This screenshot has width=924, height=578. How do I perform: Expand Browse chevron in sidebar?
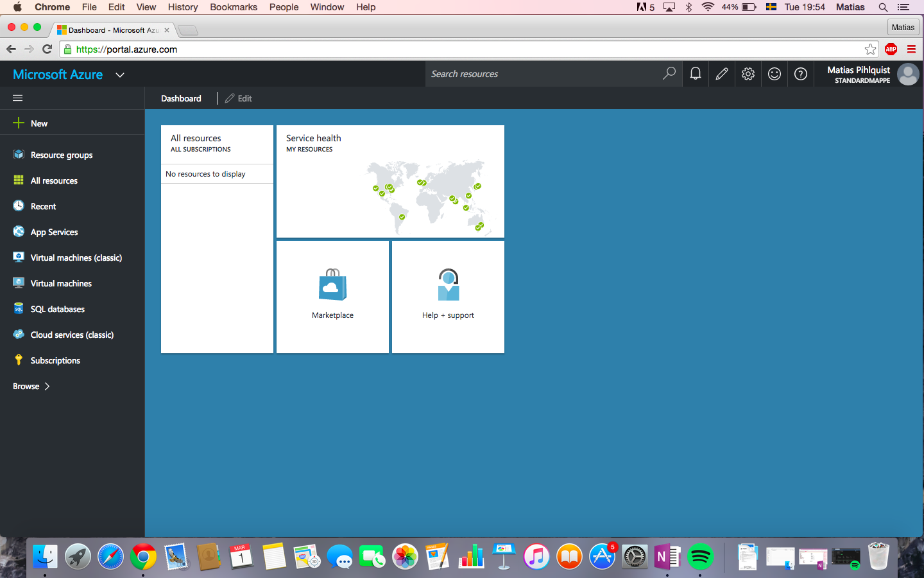pos(47,386)
